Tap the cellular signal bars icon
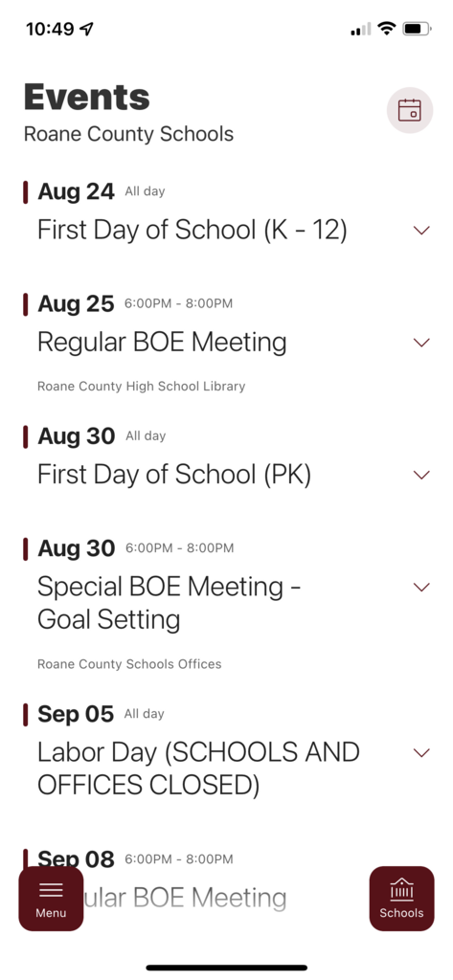This screenshot has width=453, height=980. pos(360,29)
